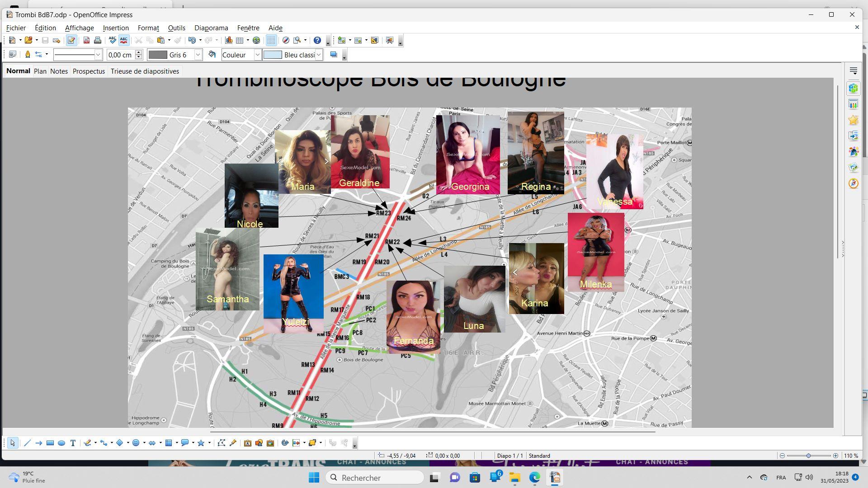Viewport: 868px width, 488px height.
Task: Click the Undo arrow icon
Action: 192,40
